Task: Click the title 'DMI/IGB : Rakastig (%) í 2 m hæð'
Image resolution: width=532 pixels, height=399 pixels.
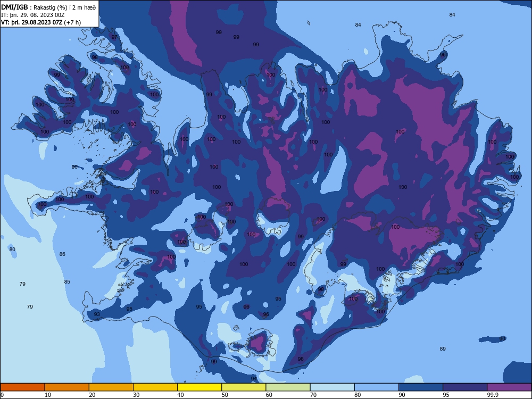Action: (48, 7)
